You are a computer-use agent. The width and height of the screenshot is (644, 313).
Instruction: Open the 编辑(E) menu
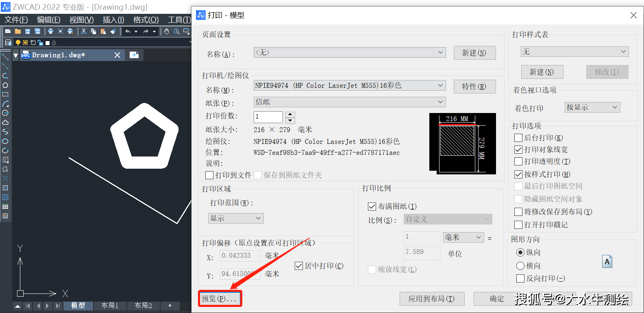point(49,20)
